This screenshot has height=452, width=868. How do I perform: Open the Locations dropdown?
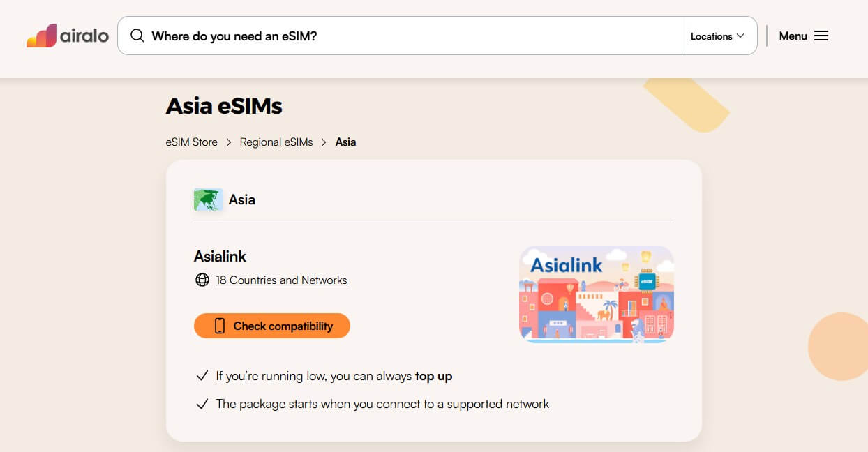tap(718, 36)
